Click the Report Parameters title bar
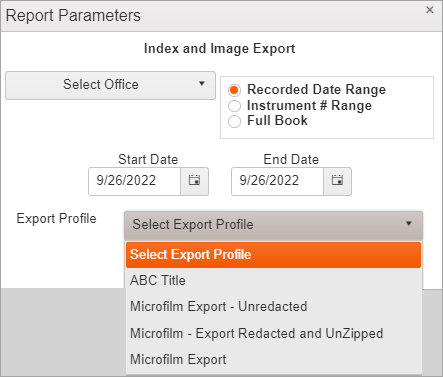Screen dimensions: 443x377 [x=213, y=16]
